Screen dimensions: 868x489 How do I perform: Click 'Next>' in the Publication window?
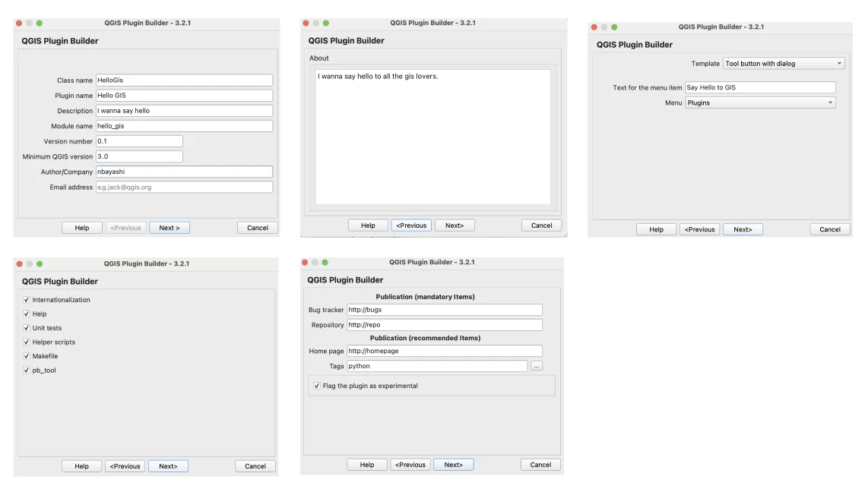pyautogui.click(x=453, y=465)
